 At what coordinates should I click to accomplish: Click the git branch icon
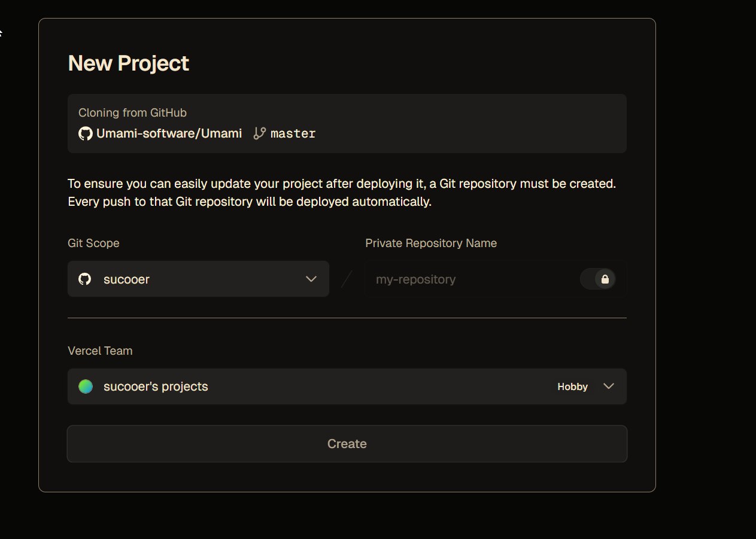pyautogui.click(x=259, y=133)
